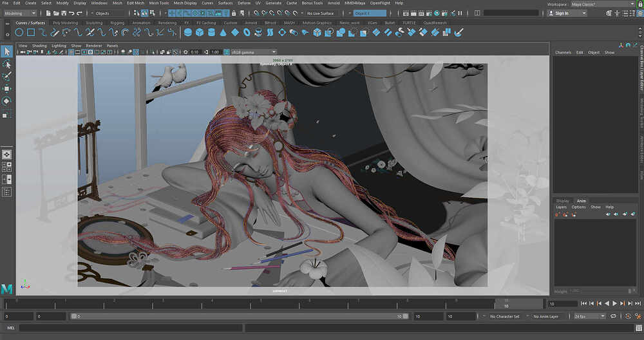Image resolution: width=644 pixels, height=340 pixels.
Task: Click the New Scene icon
Action: 48,13
